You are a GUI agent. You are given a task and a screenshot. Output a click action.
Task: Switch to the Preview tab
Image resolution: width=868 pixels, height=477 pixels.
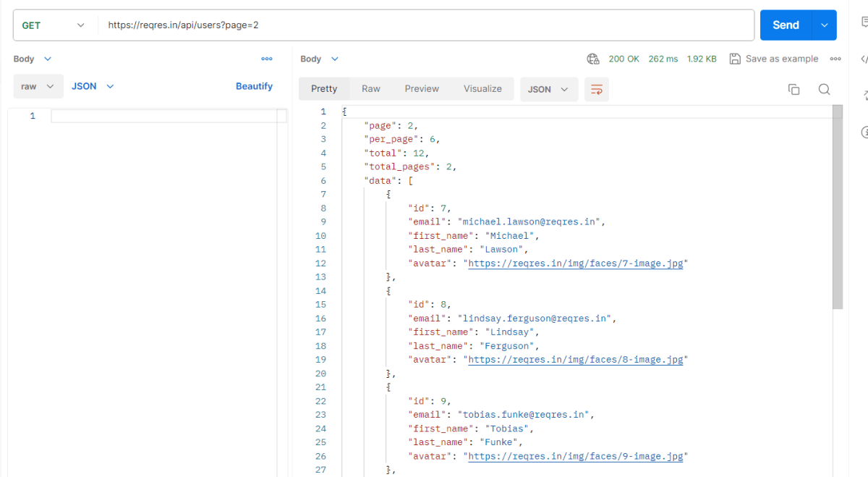click(422, 88)
